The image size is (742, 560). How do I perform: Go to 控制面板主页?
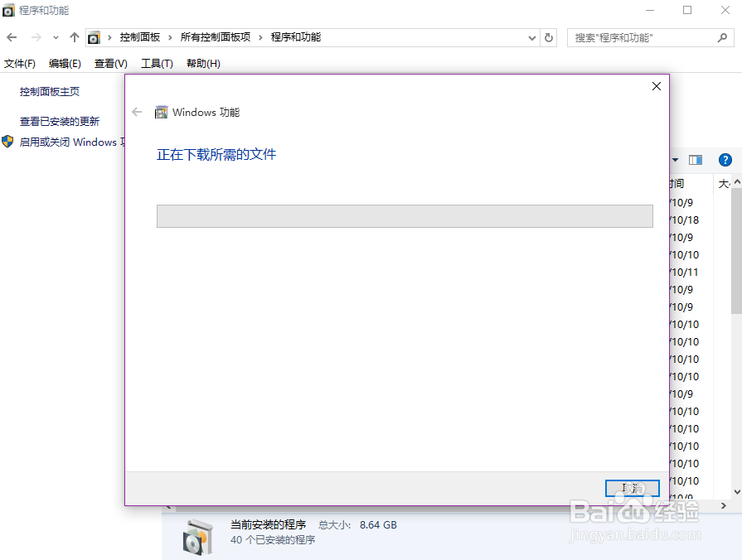[x=51, y=91]
